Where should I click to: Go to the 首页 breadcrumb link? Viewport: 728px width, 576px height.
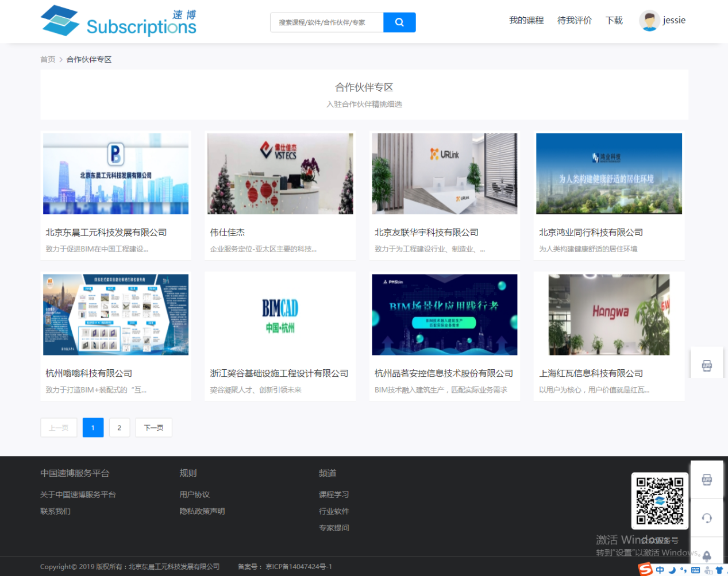(48, 59)
